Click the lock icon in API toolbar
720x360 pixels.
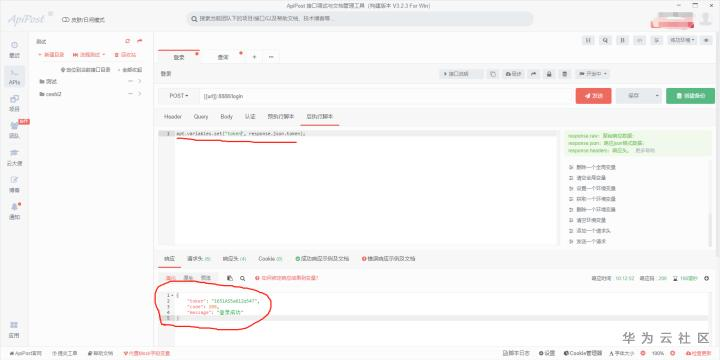pos(549,74)
